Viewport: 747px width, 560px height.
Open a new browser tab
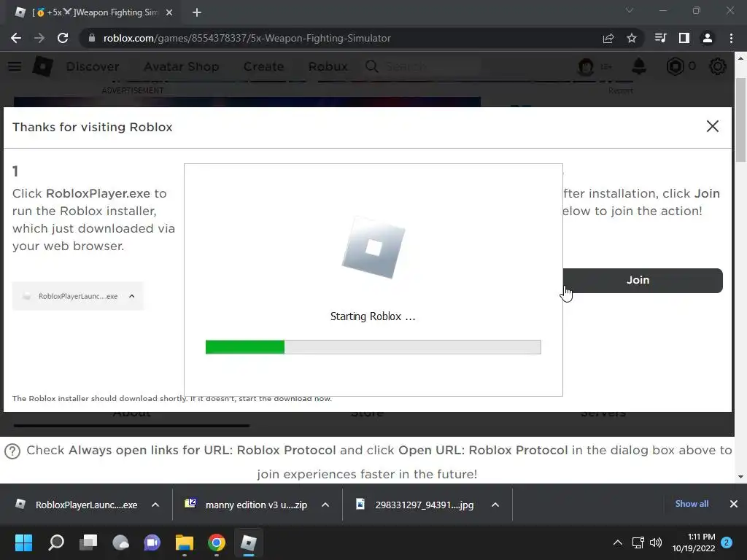coord(197,12)
